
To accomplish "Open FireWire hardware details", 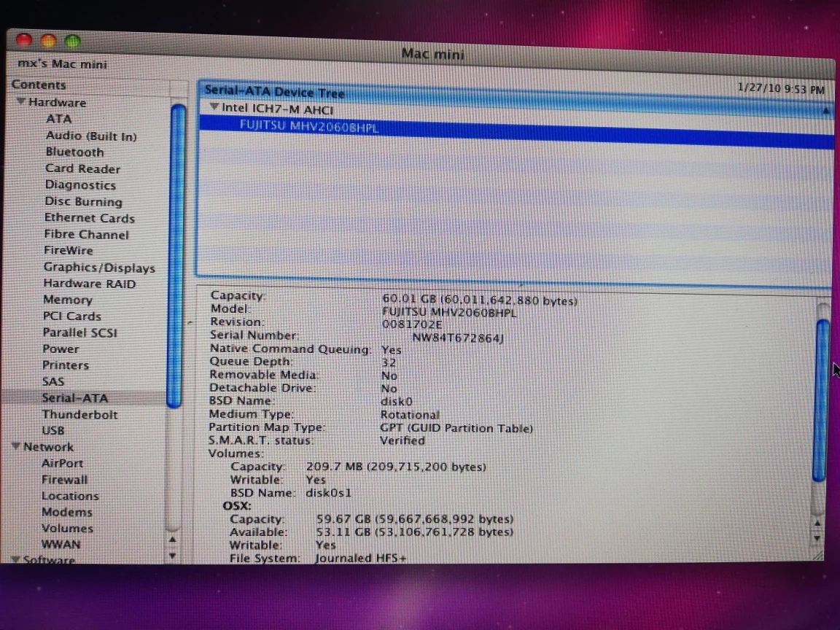I will (69, 250).
